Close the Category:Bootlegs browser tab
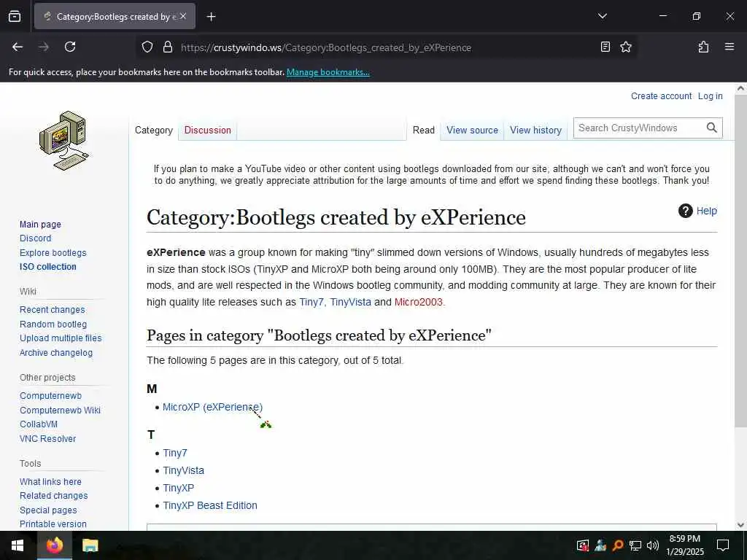Image resolution: width=747 pixels, height=560 pixels. (183, 16)
